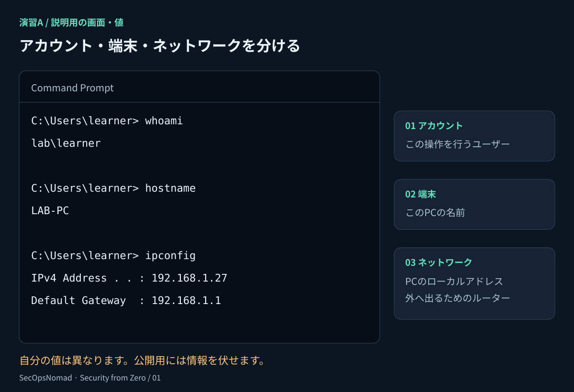Click 'この操作を行うユーザー' description
This screenshot has height=392, width=574.
coord(458,144)
